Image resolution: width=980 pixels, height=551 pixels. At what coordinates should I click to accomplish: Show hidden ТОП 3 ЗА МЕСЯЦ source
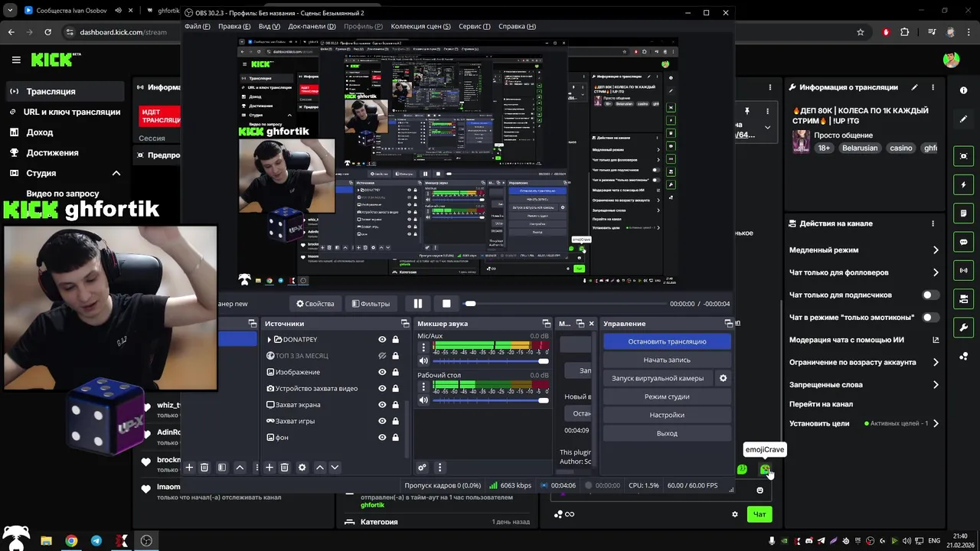[382, 356]
